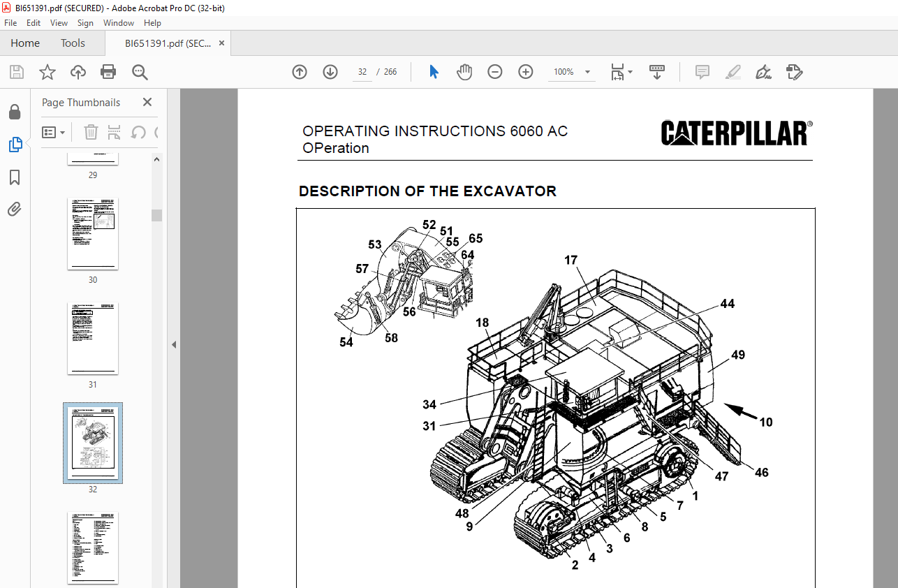Select the page 30 thumbnail
Viewport: 898px width, 588px height.
[x=93, y=234]
